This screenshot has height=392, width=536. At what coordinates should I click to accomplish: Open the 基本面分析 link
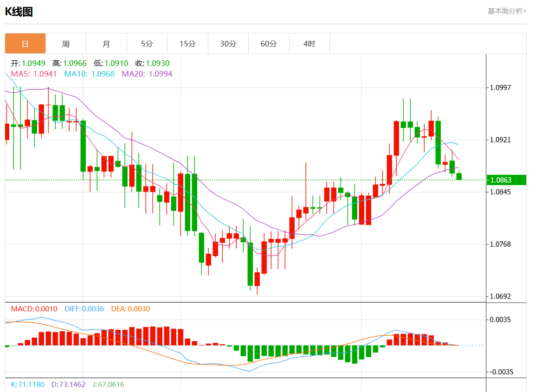[x=507, y=11]
